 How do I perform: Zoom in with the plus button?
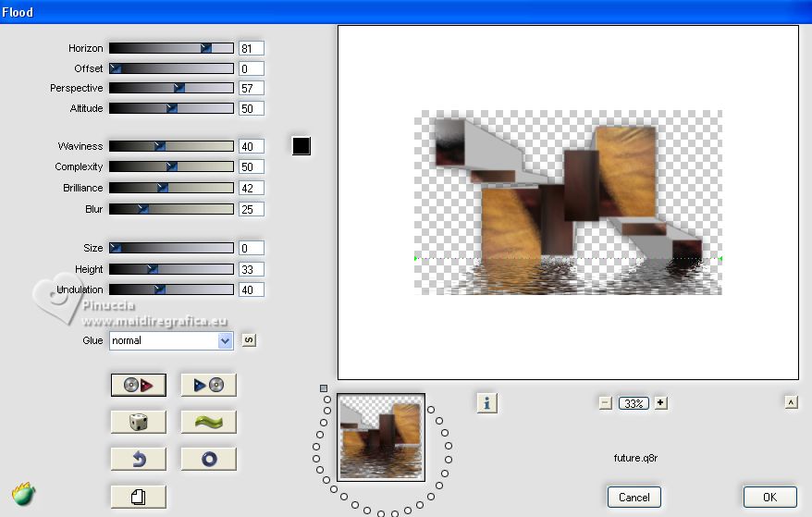click(660, 402)
